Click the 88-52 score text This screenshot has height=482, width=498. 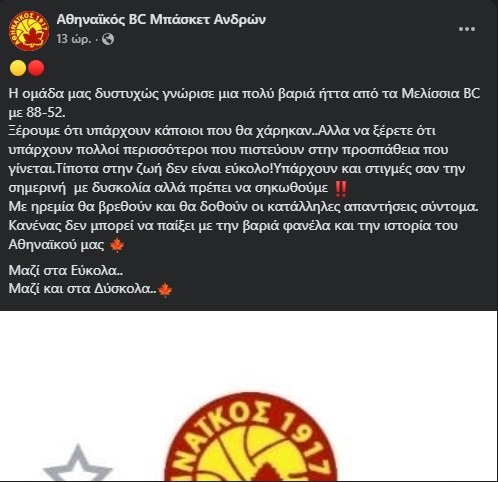click(45, 113)
